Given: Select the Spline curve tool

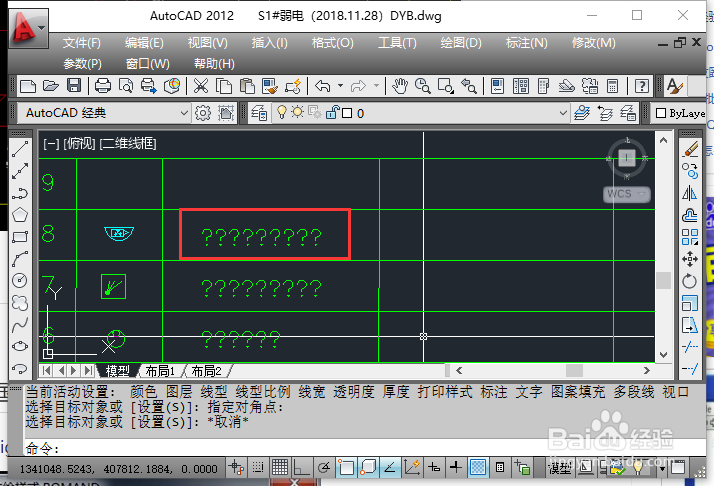Looking at the screenshot, I should pos(20,325).
